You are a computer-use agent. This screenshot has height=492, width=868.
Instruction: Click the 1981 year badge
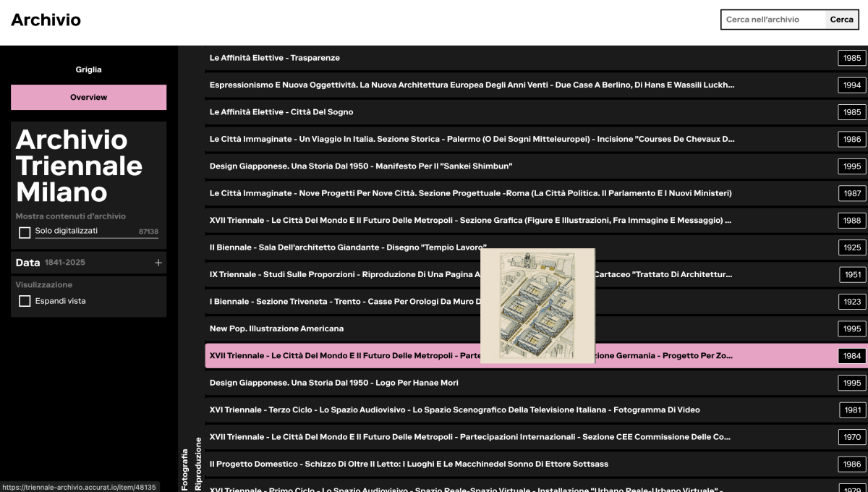click(852, 410)
